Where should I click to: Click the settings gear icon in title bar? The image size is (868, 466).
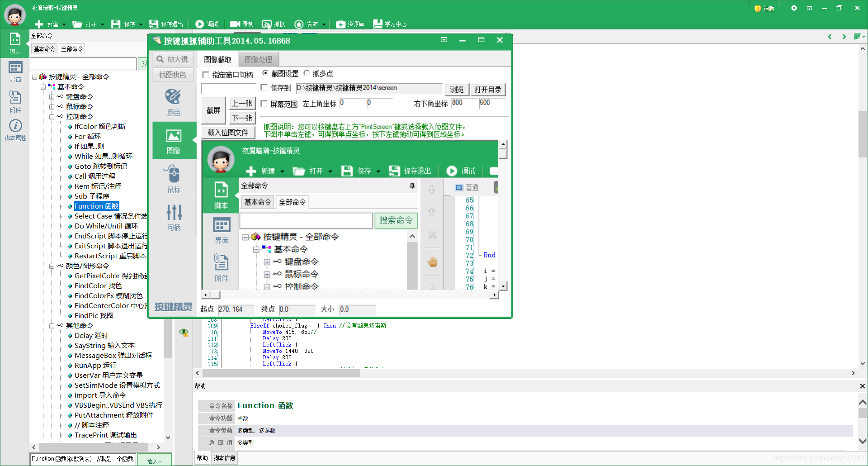(794, 8)
